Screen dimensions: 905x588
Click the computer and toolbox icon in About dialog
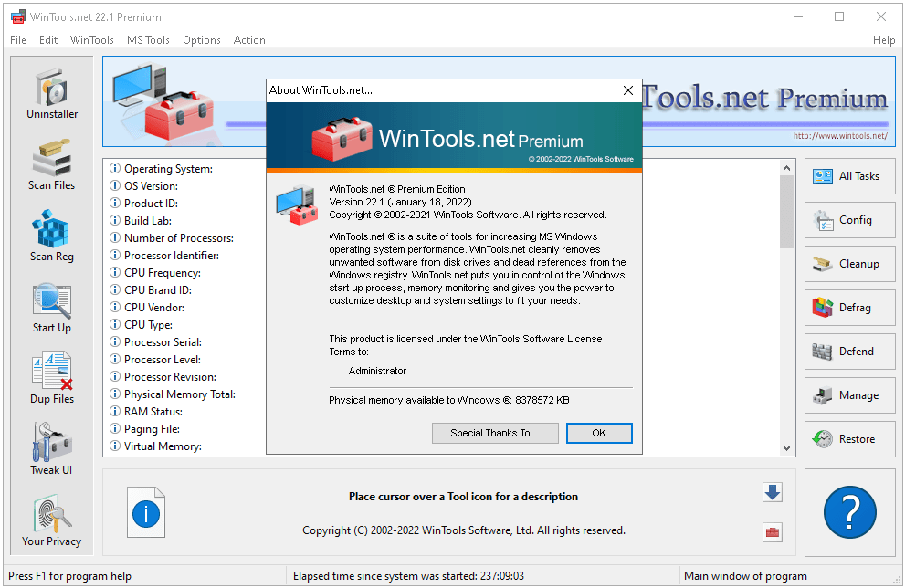(297, 205)
